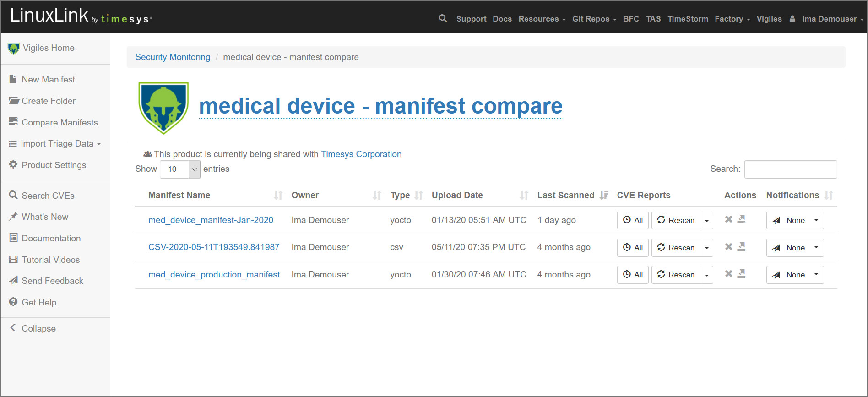
Task: Open BFC in top navigation
Action: 631,19
